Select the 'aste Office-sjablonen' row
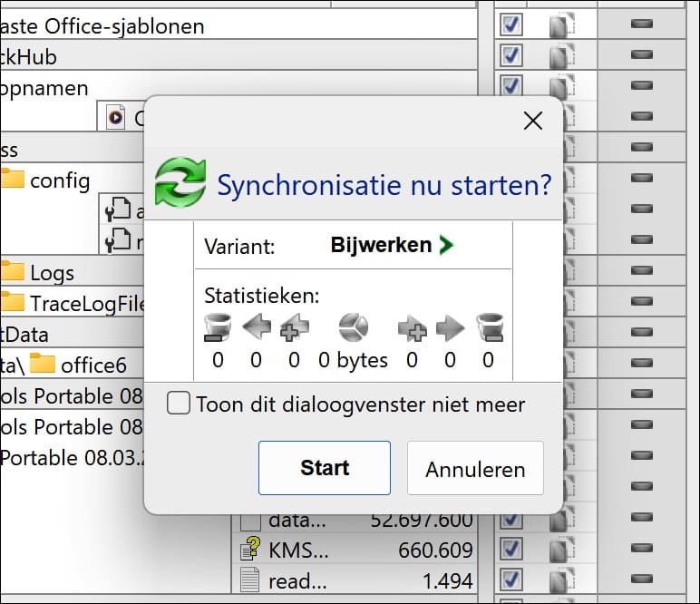Viewport: 700px width, 604px height. tap(238, 25)
